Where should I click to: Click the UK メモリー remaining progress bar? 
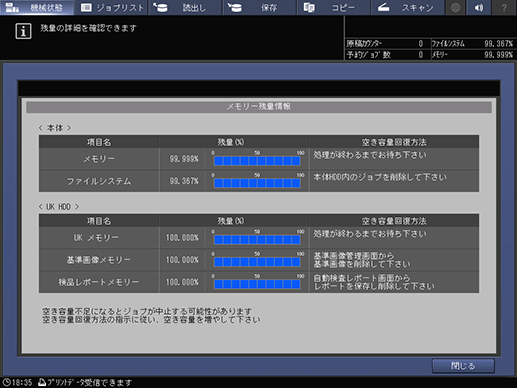tap(257, 240)
